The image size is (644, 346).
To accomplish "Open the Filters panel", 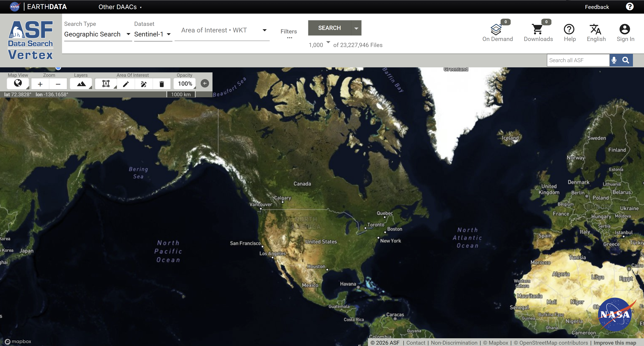I will 289,33.
